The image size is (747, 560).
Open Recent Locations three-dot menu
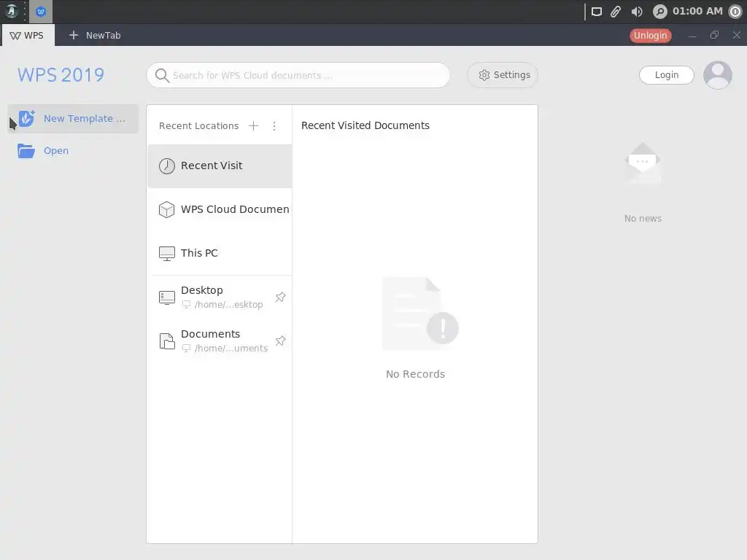tap(274, 125)
